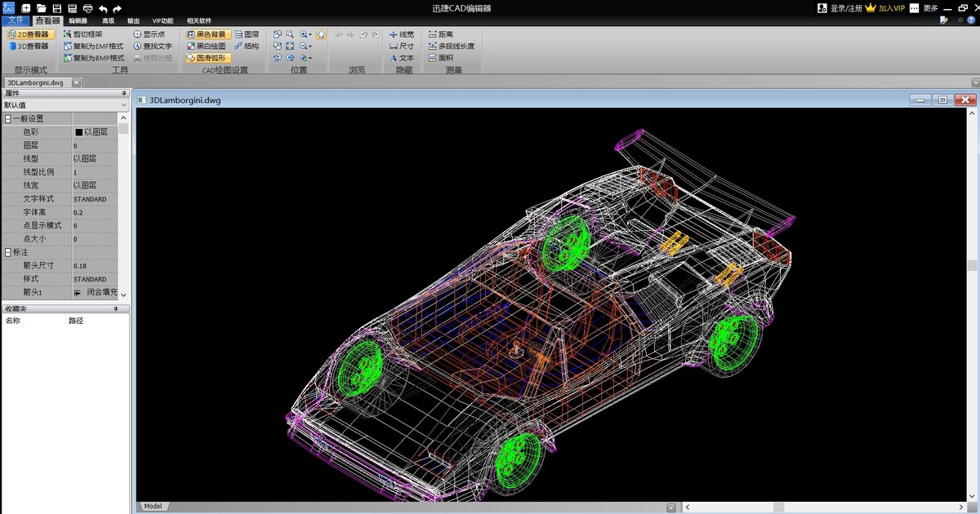
Task: Select the 剪切框架 clip frame tool
Action: click(82, 35)
